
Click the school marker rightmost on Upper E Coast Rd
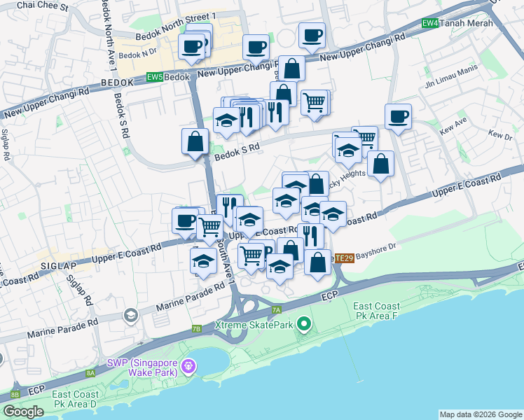(x=333, y=216)
